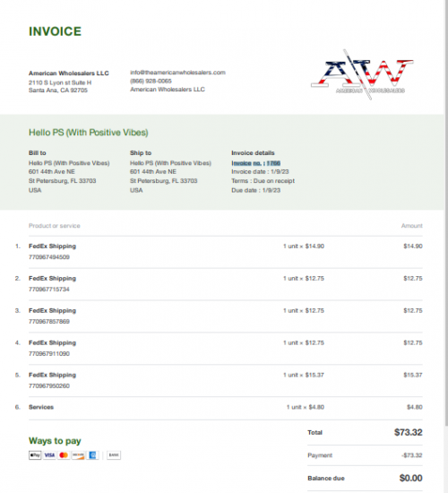The image size is (448, 493).
Task: Click the 1 unit × $15.37 quantity text
Action: 304,375
